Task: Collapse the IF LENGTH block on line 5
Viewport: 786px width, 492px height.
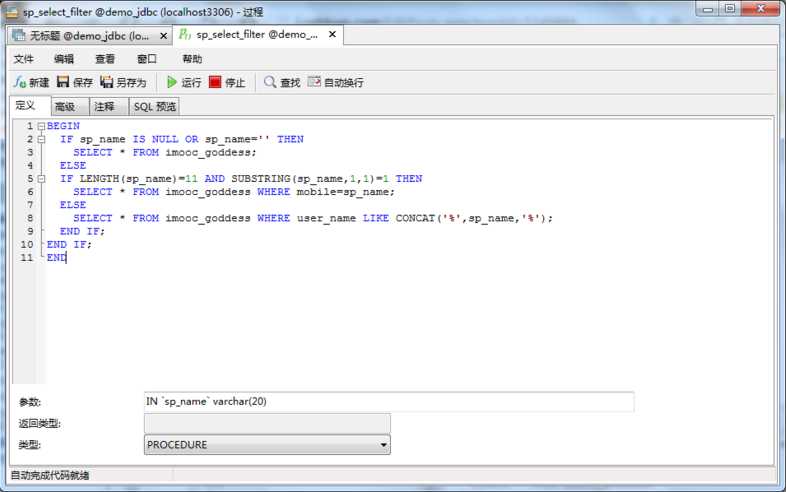Action: click(42, 179)
